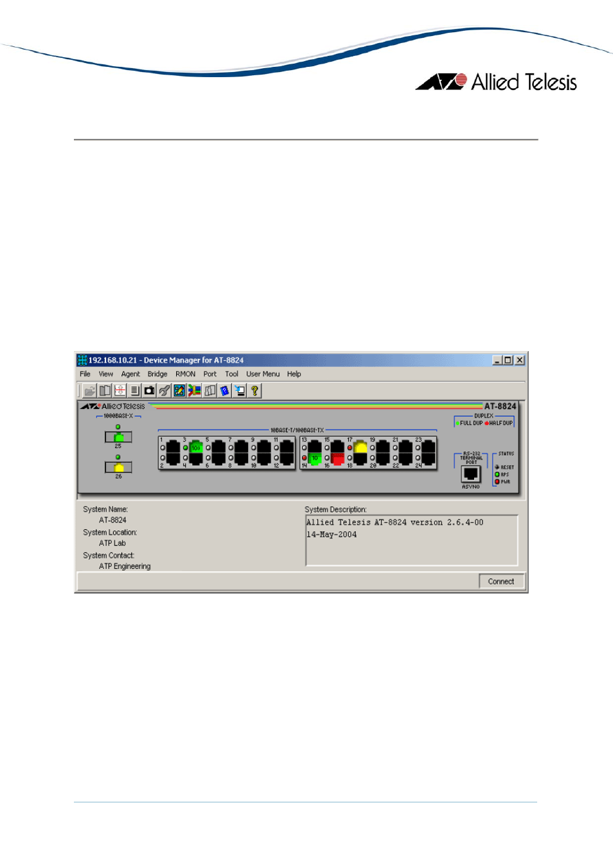
Task: Open the Help menu
Action: (x=294, y=374)
